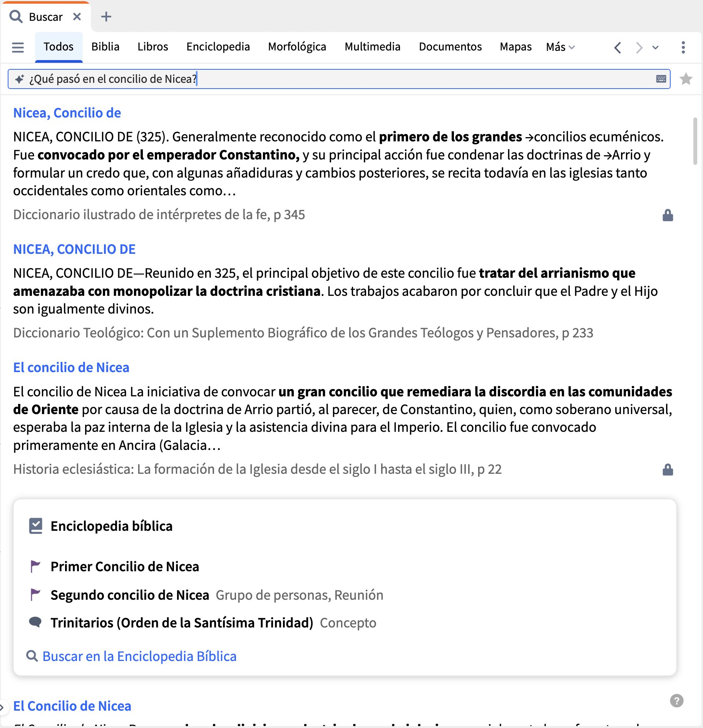Click the smart search sparkle icon
Image resolution: width=703 pixels, height=728 pixels.
tap(20, 79)
